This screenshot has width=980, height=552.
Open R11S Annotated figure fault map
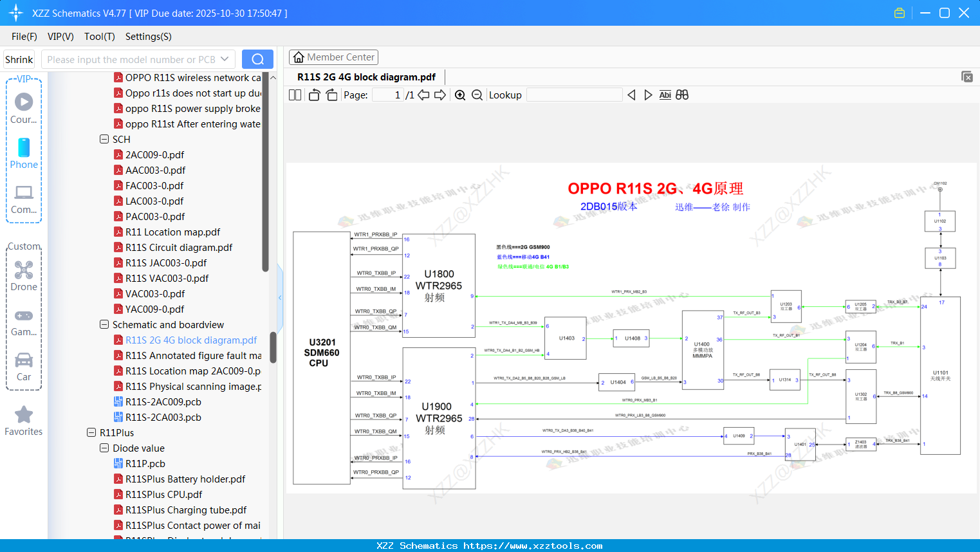194,356
